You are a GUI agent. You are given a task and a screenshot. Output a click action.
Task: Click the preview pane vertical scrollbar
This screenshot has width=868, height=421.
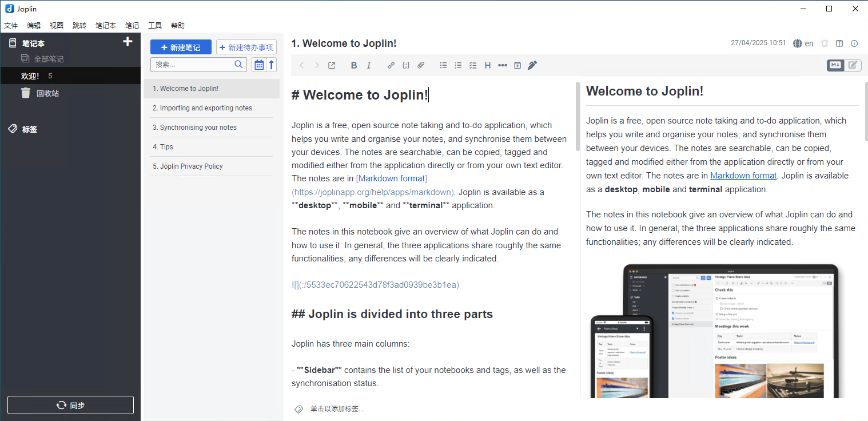point(866,112)
